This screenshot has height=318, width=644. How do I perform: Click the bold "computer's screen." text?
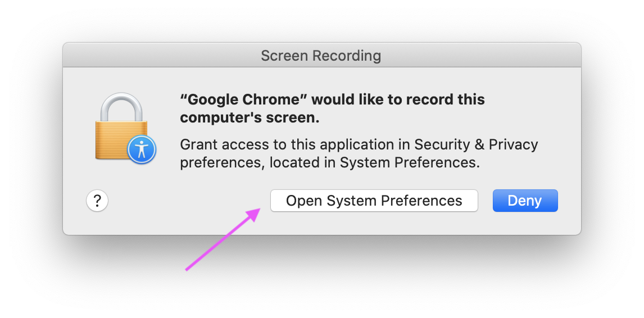250,118
